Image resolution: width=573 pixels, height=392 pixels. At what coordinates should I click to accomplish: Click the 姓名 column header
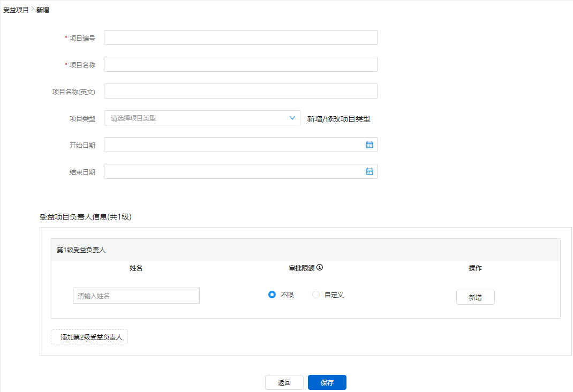(x=136, y=268)
